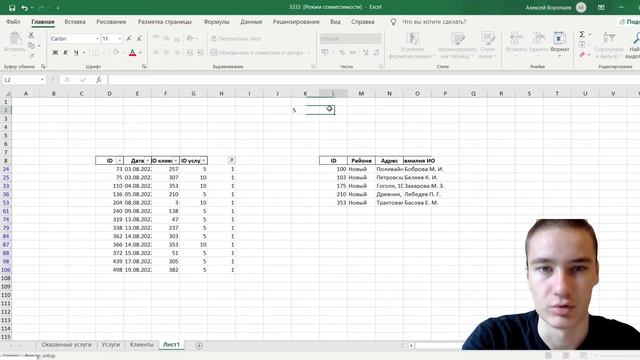
Task: Click the Save icon in quick access toolbar
Action: point(12,8)
